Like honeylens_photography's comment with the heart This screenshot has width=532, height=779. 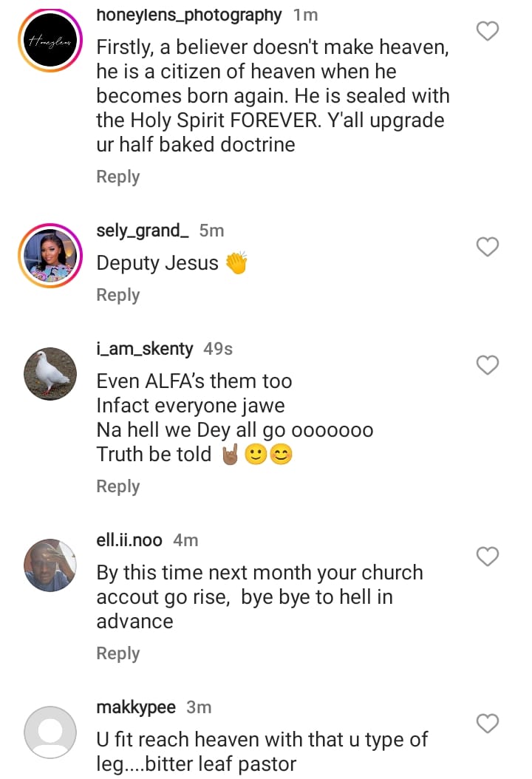click(488, 31)
